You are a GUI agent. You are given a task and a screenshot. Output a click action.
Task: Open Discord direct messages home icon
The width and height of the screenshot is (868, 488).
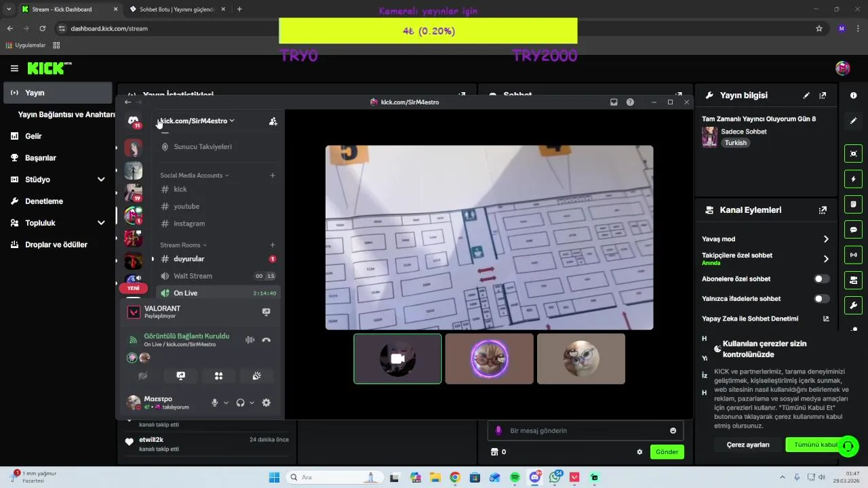[134, 121]
